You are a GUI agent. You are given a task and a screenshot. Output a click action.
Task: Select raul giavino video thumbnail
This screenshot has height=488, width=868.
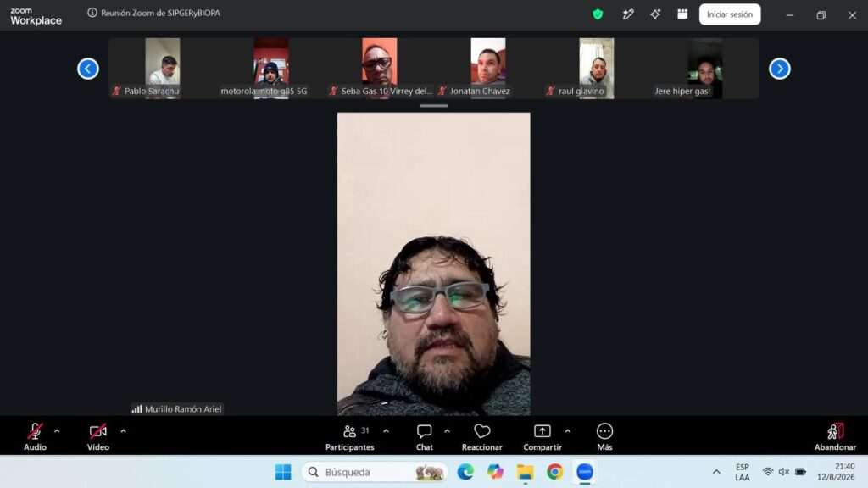pos(597,68)
